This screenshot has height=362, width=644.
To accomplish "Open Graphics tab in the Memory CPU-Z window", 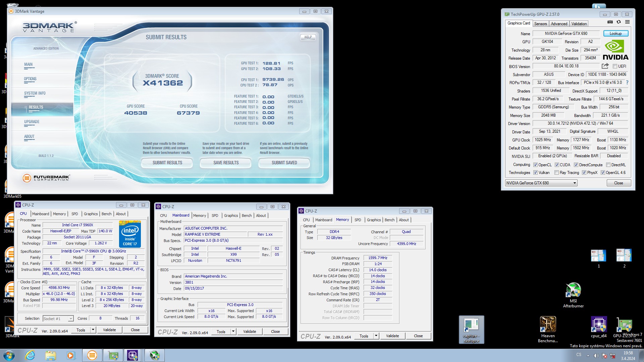I will (x=374, y=220).
